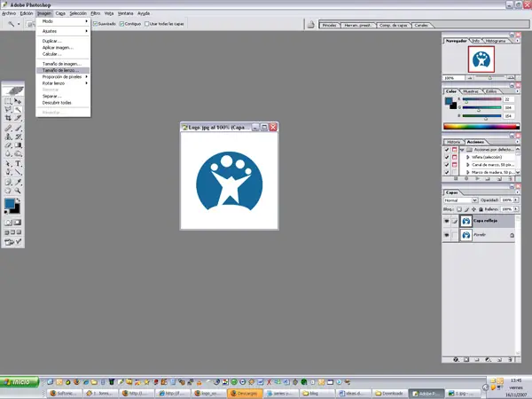Open the Opacidad slider arrow
Viewport: 532px width, 399px height.
[x=516, y=199]
